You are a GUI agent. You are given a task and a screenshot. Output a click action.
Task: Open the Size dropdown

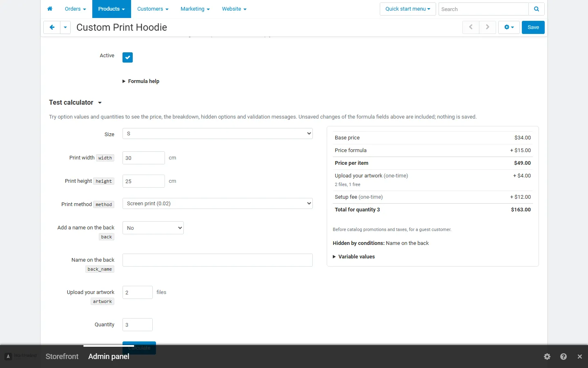218,134
